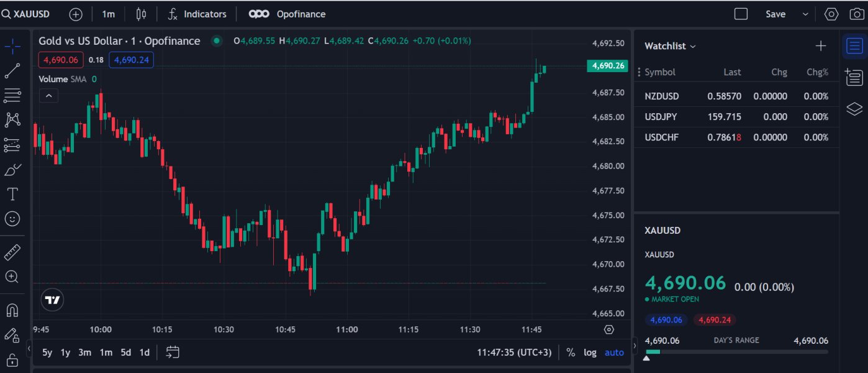Click the Day's Range slider bar
The height and width of the screenshot is (373, 868).
(736, 352)
